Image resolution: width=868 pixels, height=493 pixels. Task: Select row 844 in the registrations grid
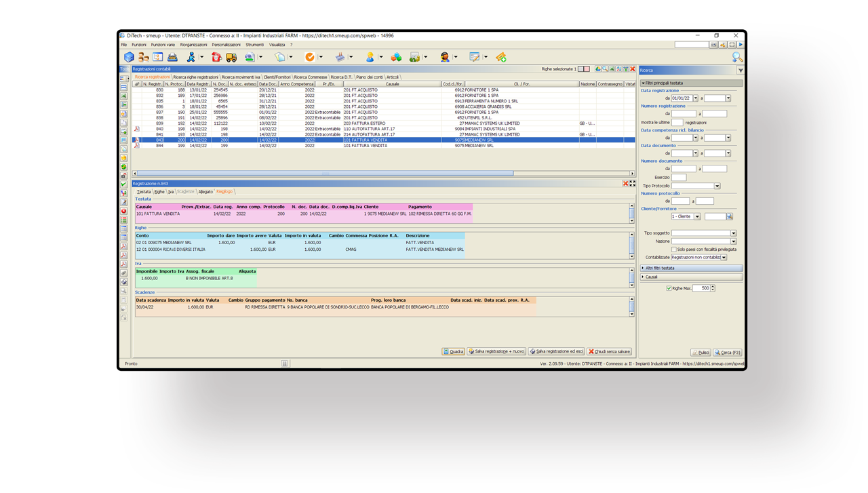pos(383,146)
